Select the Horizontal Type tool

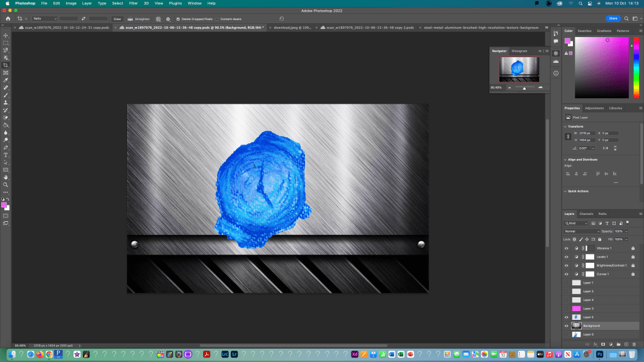pos(6,155)
